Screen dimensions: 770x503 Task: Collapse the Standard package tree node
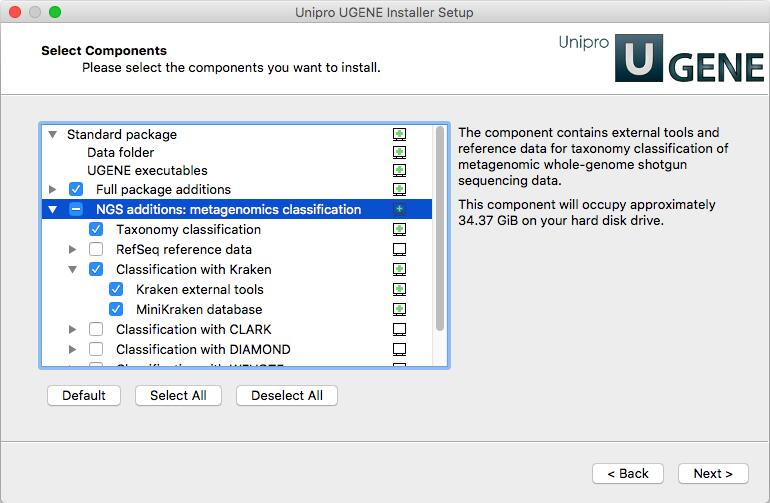click(53, 134)
